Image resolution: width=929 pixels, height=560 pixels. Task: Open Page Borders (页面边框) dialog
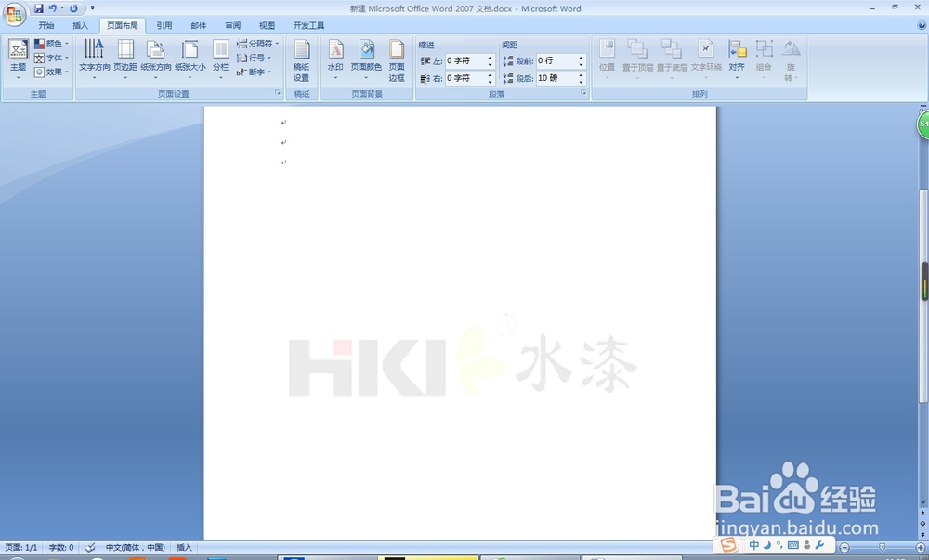coord(397,60)
